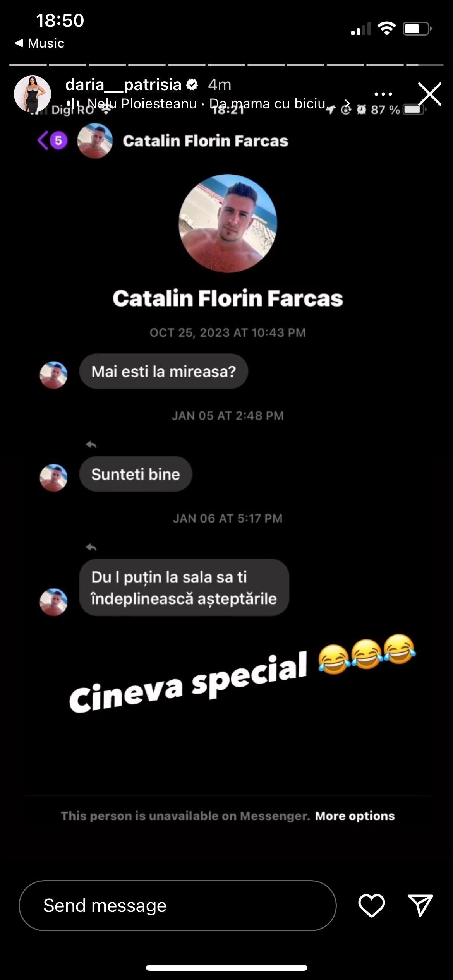Go back to the Music app
This screenshot has height=980, width=453.
point(39,43)
